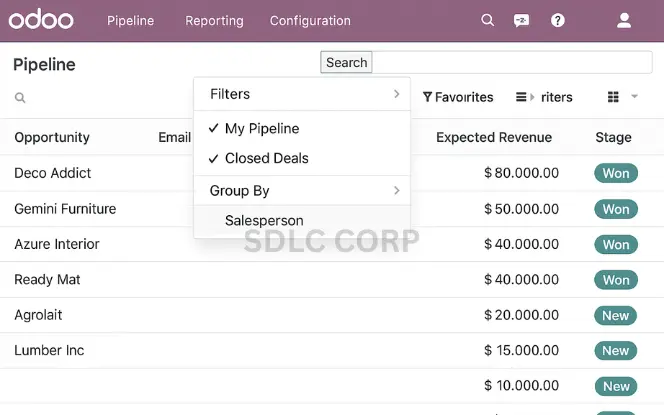Sort by Opportunity column header

click(52, 137)
